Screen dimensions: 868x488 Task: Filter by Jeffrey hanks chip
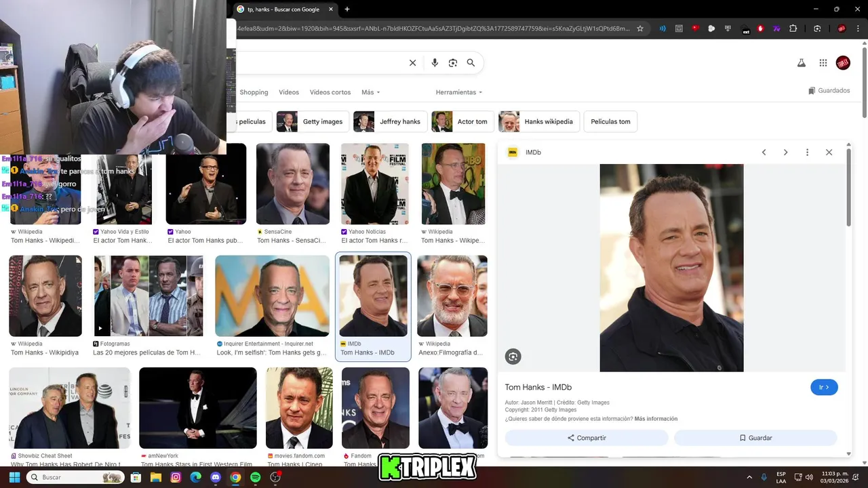click(390, 122)
